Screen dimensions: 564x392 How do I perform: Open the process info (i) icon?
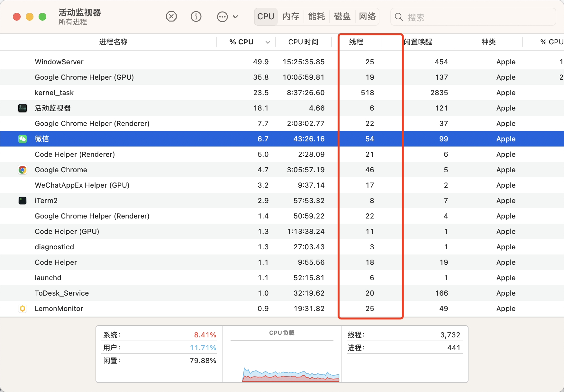tap(196, 16)
